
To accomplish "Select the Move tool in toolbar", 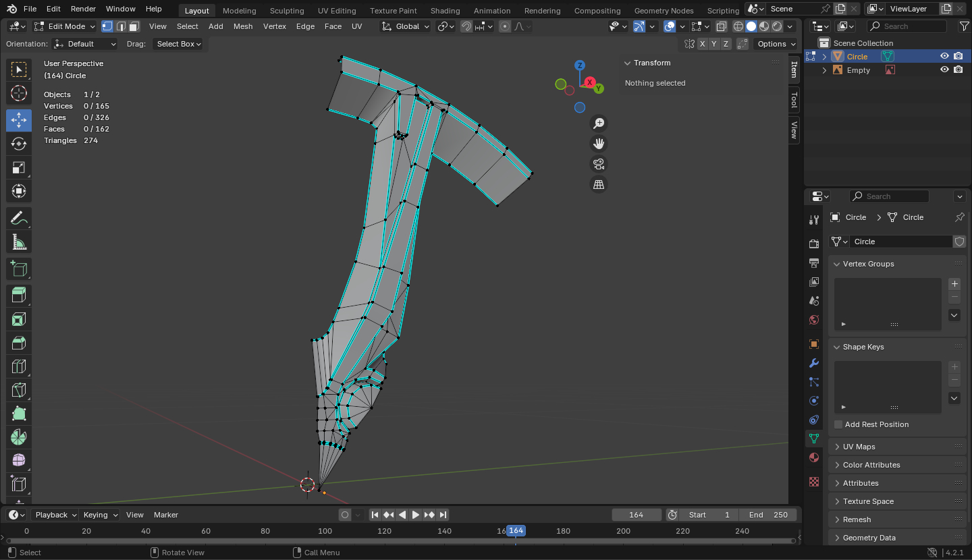I will click(x=19, y=120).
